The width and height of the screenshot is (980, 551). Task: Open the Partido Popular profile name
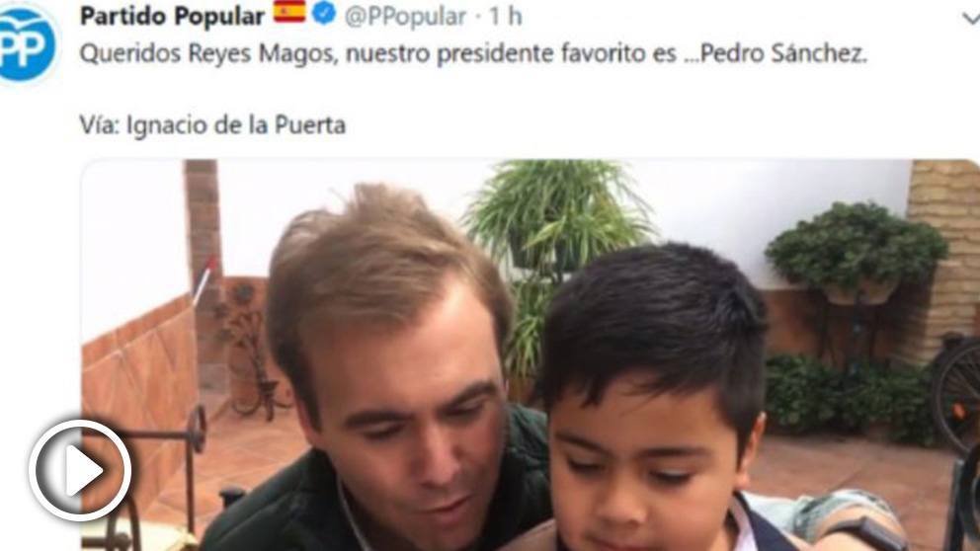[x=172, y=16]
